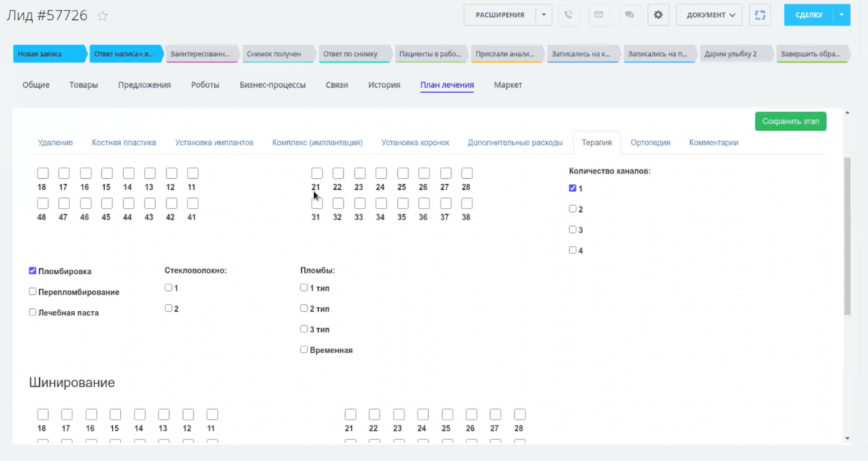Check the tooth 18 checkbox under Терапия
868x461 pixels.
[43, 173]
